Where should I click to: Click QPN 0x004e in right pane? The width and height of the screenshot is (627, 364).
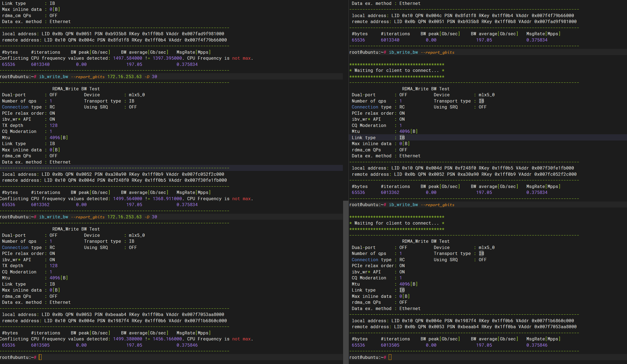pos(434,321)
